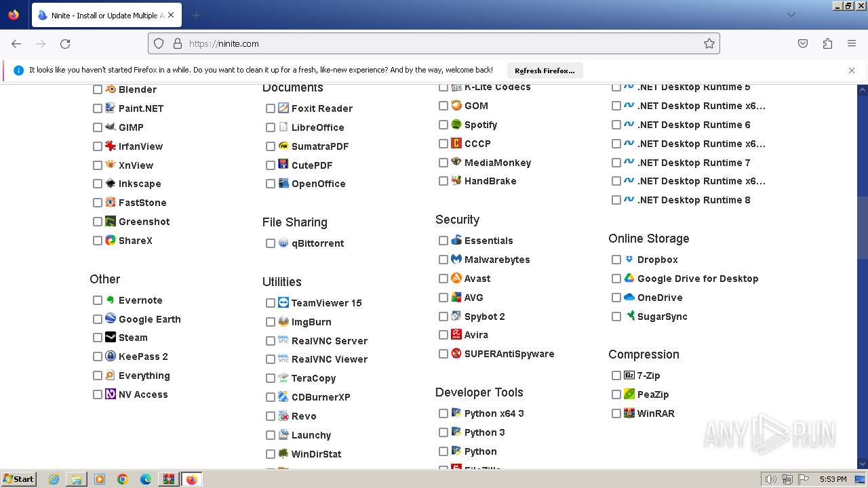Click the Firefox extensions puzzle icon

827,43
